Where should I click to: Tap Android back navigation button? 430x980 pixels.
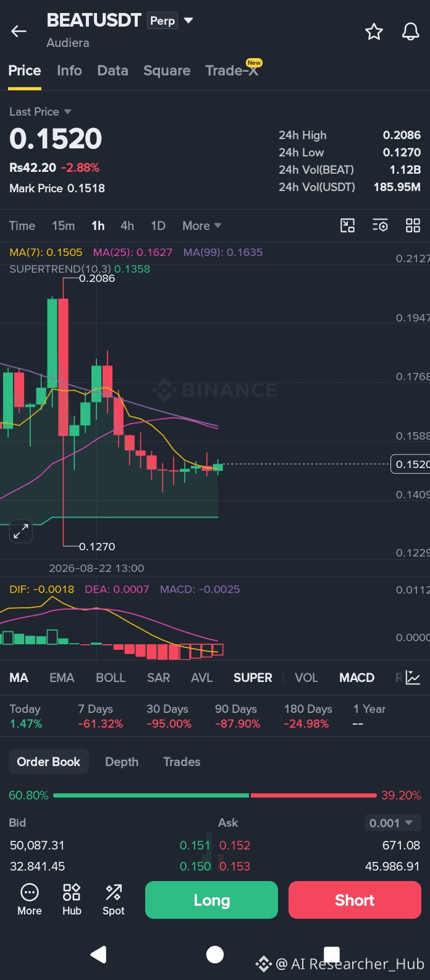click(x=99, y=955)
